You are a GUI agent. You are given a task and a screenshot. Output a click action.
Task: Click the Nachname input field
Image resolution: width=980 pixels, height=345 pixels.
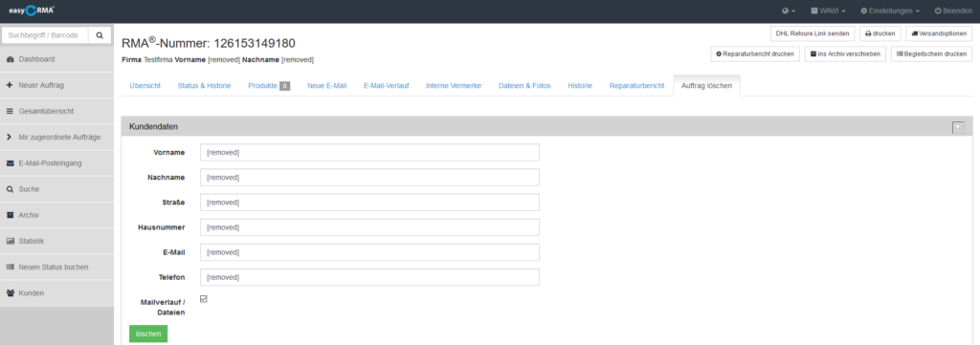point(369,177)
